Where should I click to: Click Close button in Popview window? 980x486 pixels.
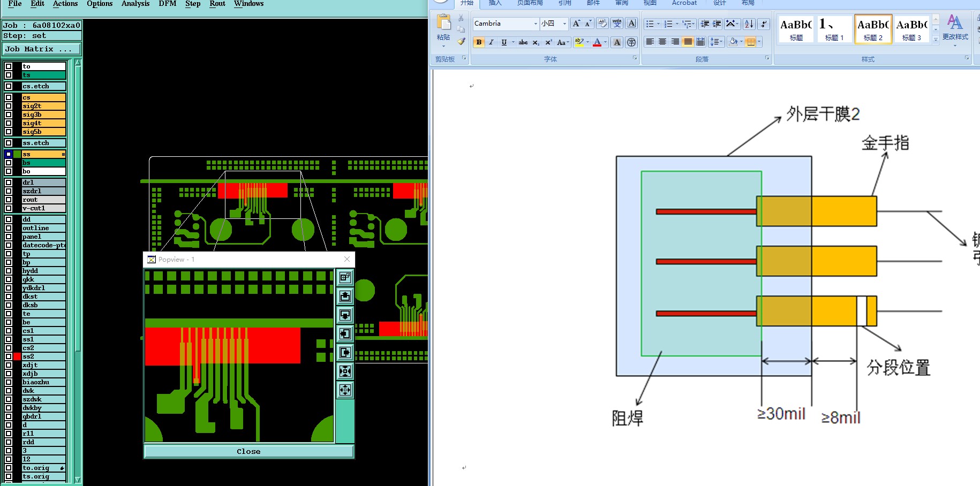coord(248,452)
